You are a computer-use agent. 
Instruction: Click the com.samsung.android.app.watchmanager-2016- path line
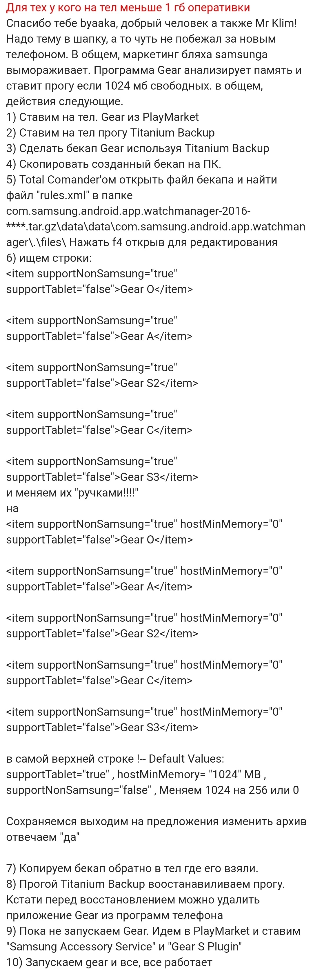[x=128, y=211]
